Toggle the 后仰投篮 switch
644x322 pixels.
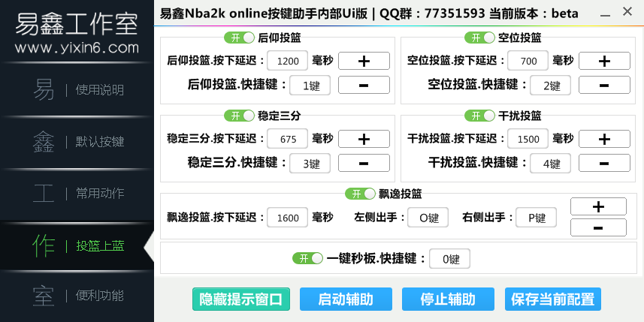pos(239,38)
